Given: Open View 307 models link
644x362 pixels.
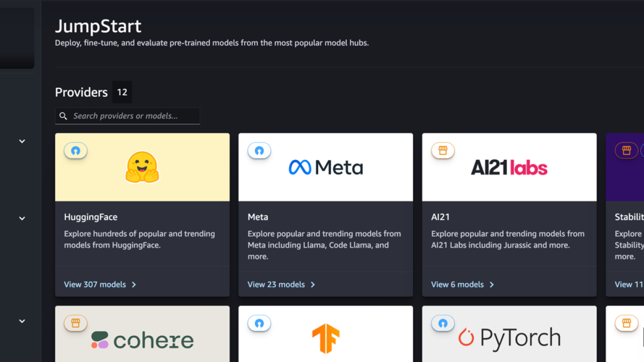Looking at the screenshot, I should (x=95, y=284).
